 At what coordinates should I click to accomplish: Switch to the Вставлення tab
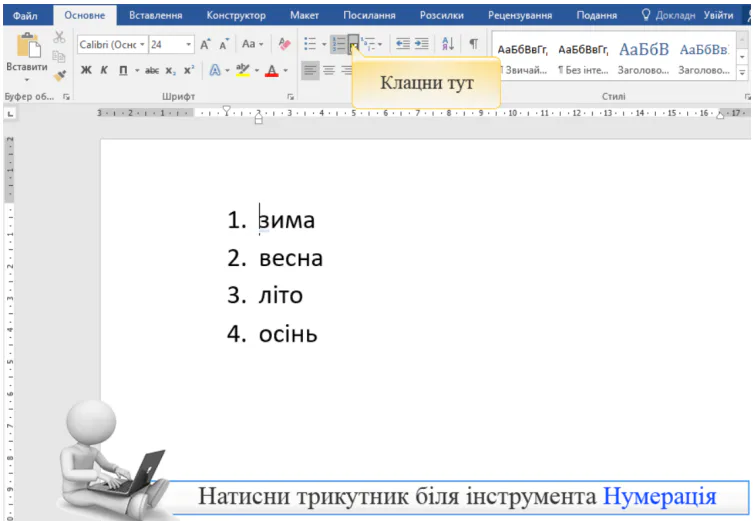click(x=155, y=15)
